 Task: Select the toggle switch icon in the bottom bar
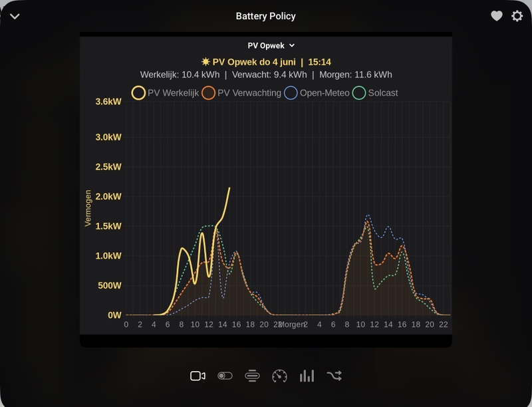(225, 376)
